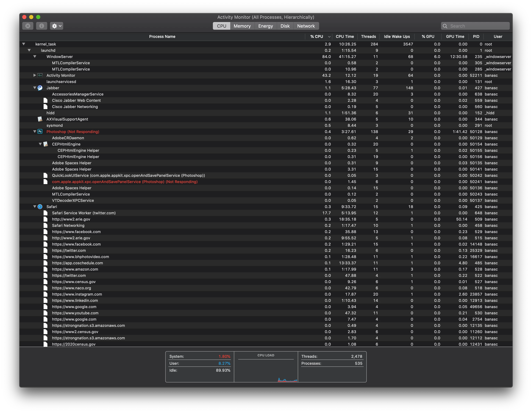Click the Search input field

coord(477,26)
